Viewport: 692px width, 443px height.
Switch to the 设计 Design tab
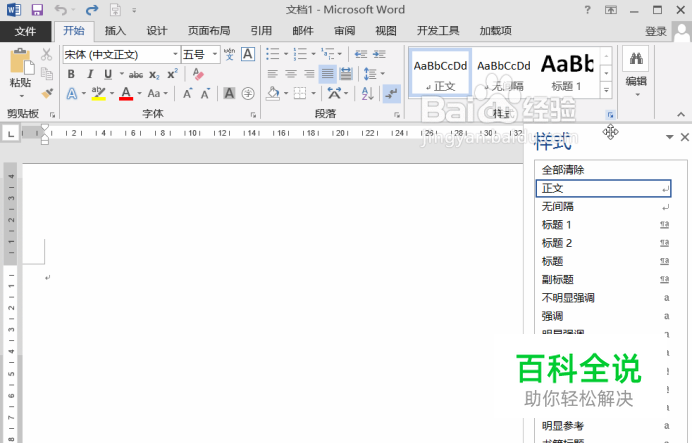157,30
